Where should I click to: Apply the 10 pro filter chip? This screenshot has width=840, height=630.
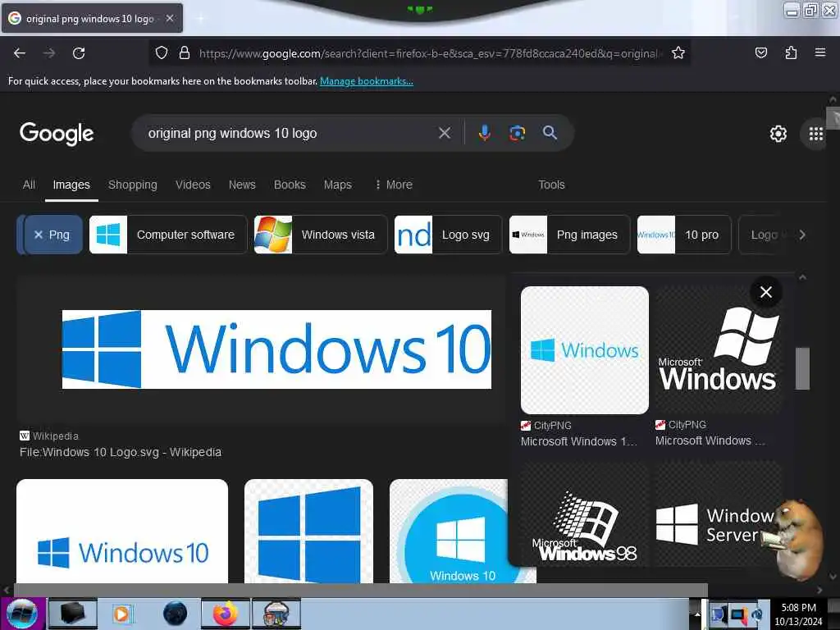pyautogui.click(x=684, y=235)
